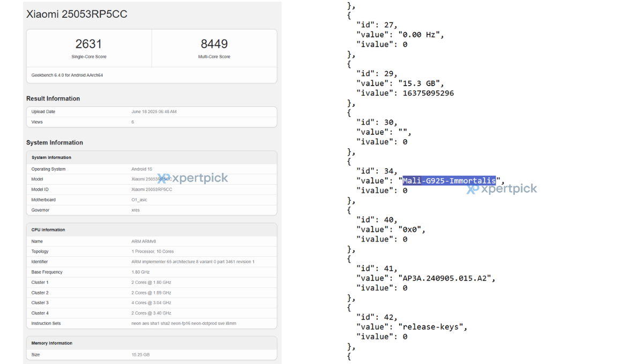Click the JSON line "id": 34
Viewport: 643px width, 364px height.
click(x=377, y=171)
